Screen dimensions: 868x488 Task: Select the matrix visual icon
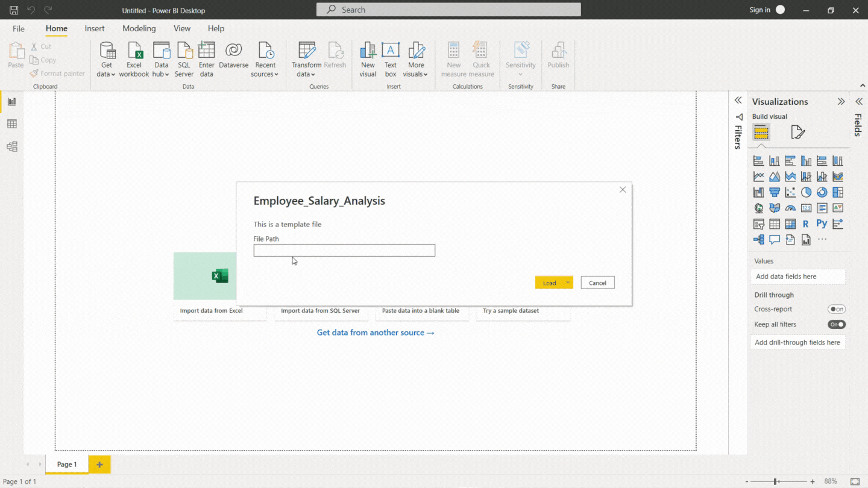[x=790, y=223]
